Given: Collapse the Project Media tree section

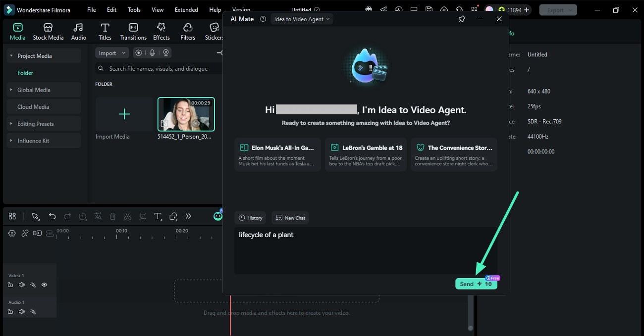Looking at the screenshot, I should pyautogui.click(x=11, y=56).
